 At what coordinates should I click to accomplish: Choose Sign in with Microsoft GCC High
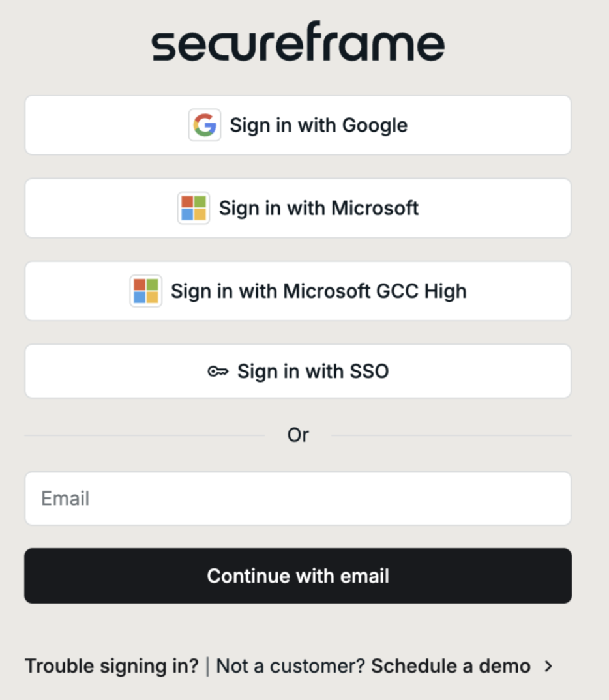(x=297, y=291)
